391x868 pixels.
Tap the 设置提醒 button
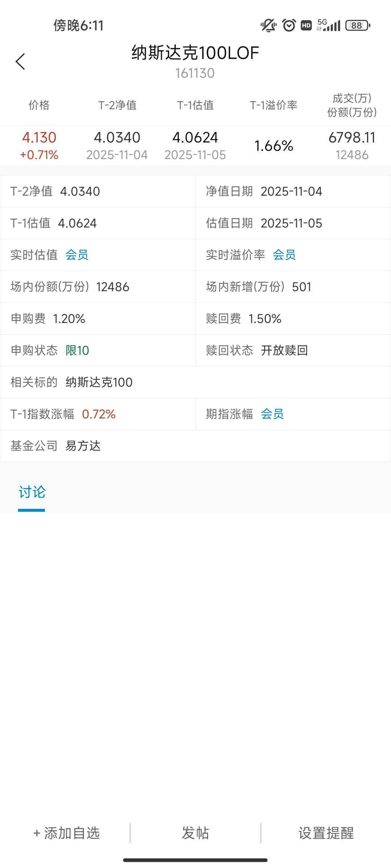click(326, 833)
